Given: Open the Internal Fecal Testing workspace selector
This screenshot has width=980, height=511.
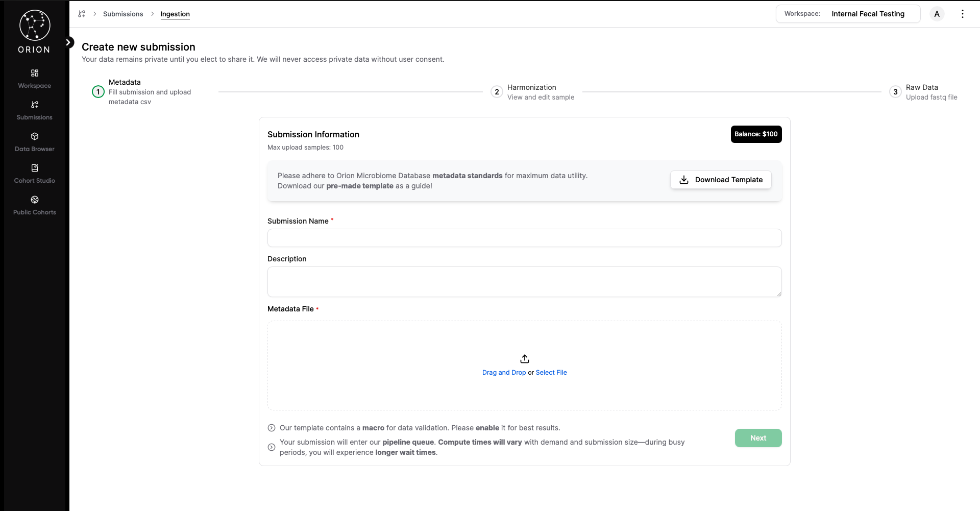Looking at the screenshot, I should (x=868, y=14).
